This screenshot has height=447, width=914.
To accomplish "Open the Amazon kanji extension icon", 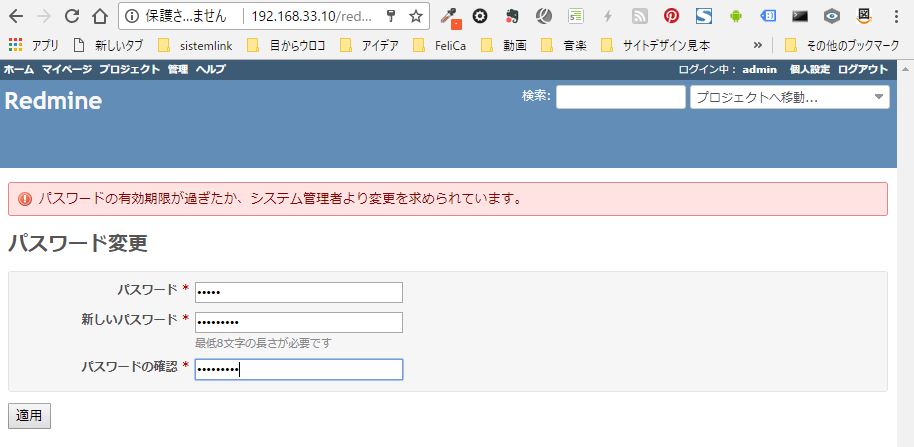I will (864, 16).
